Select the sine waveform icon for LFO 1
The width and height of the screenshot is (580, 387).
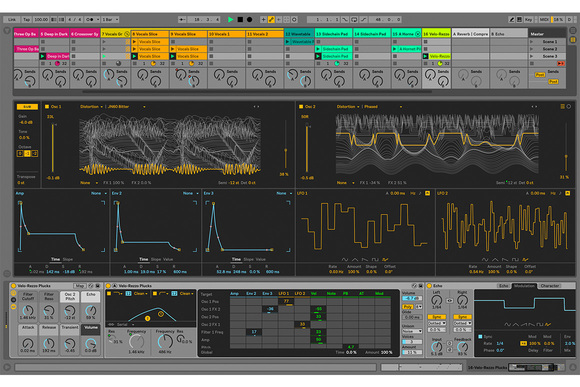(x=345, y=259)
